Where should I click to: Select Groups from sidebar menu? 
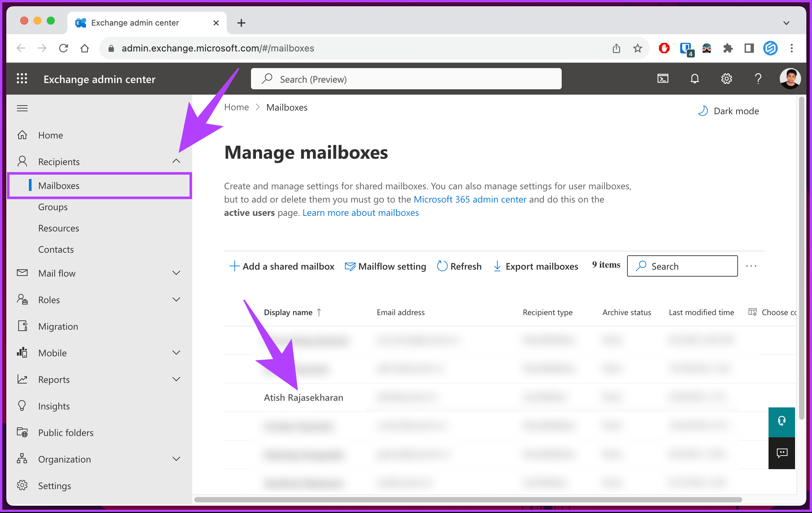tap(52, 206)
